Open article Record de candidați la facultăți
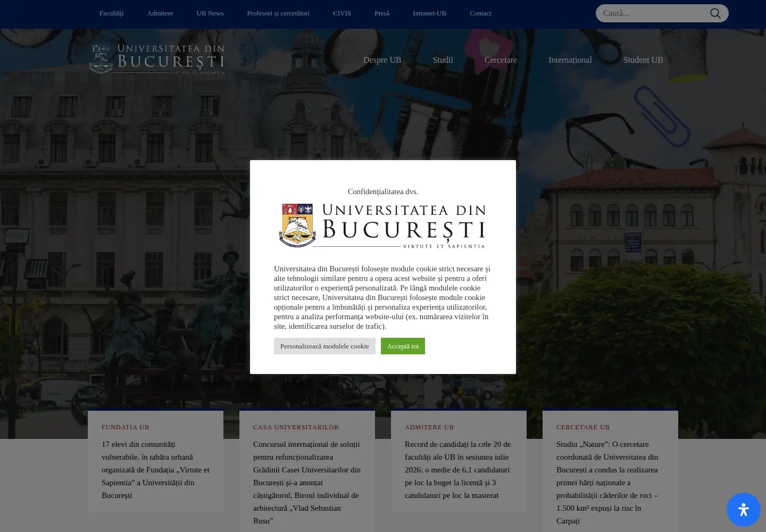The width and height of the screenshot is (766, 532). pyautogui.click(x=458, y=470)
